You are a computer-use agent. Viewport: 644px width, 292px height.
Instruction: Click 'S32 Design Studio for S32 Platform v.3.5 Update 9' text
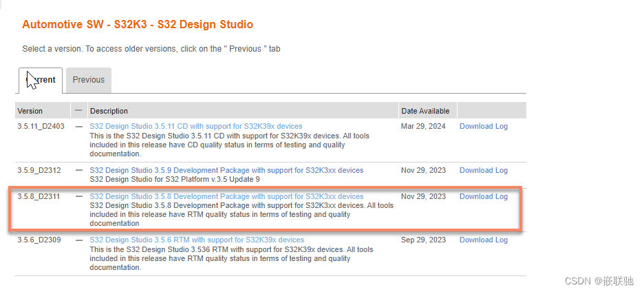175,179
